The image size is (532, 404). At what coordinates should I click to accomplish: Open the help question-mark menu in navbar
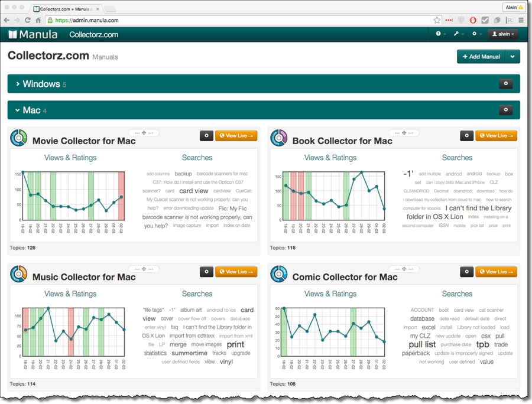[x=440, y=34]
